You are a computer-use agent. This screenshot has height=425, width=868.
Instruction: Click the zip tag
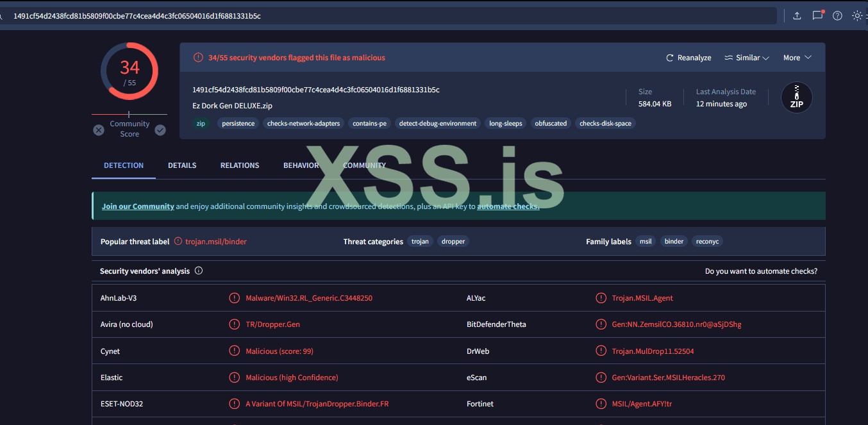[201, 124]
